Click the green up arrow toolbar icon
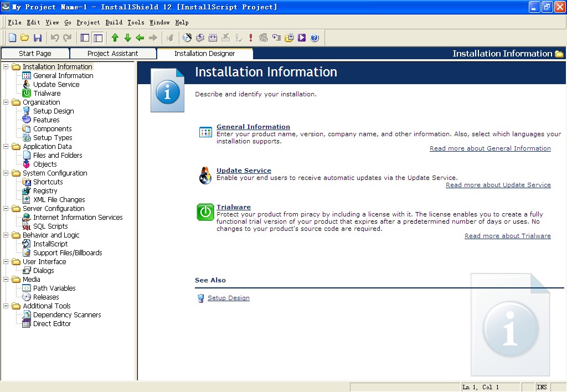This screenshot has height=392, width=567. tap(115, 38)
